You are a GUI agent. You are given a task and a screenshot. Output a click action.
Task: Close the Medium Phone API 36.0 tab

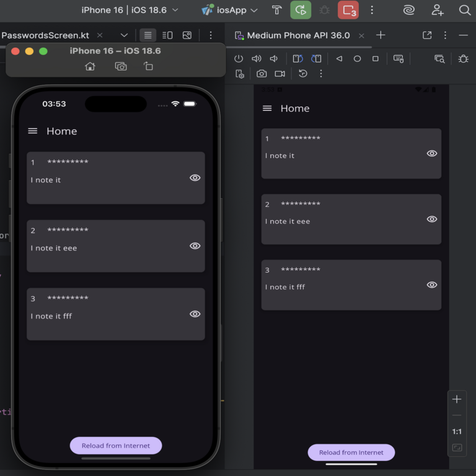click(x=361, y=36)
